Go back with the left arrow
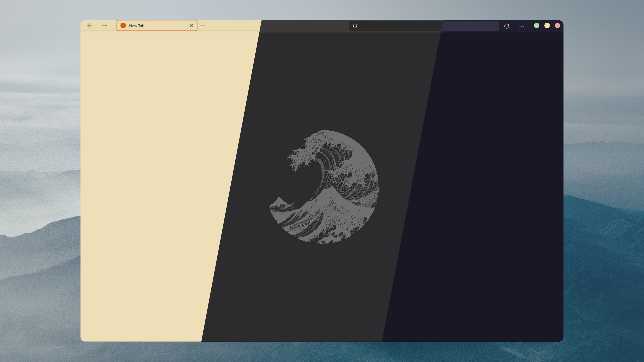The image size is (644, 362). coord(90,25)
